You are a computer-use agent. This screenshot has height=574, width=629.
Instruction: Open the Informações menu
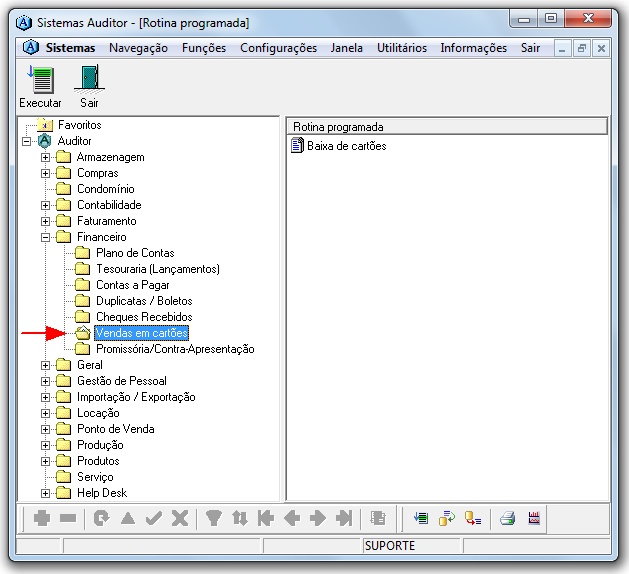coord(473,48)
